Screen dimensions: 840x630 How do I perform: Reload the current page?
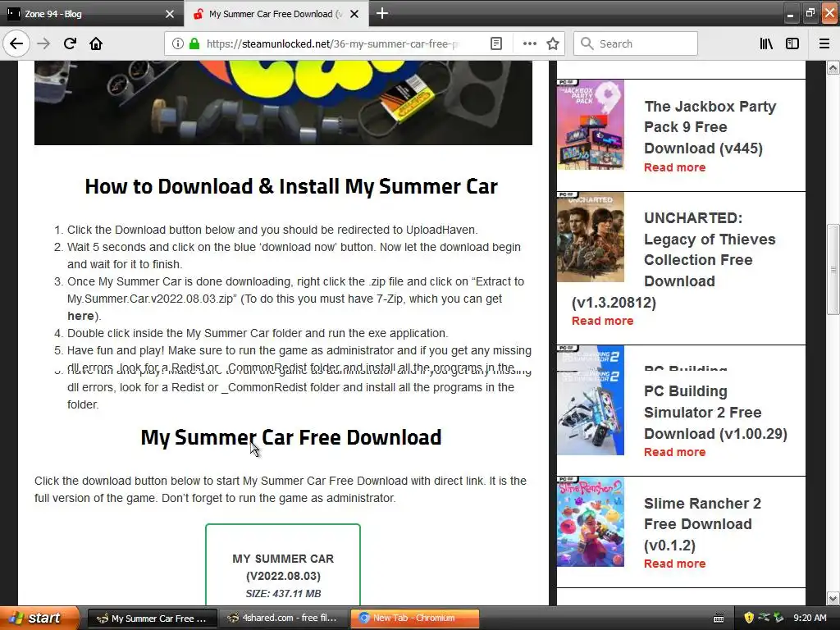click(70, 43)
